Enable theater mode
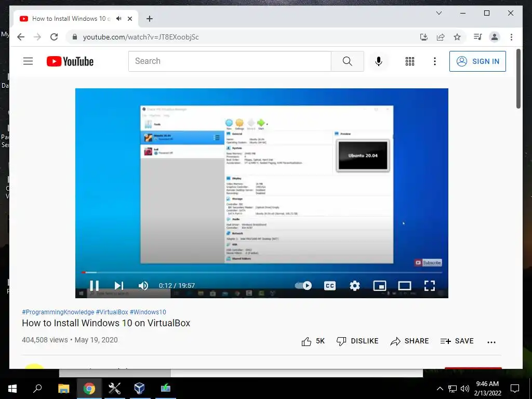Viewport: 532px width, 399px height. (404, 286)
